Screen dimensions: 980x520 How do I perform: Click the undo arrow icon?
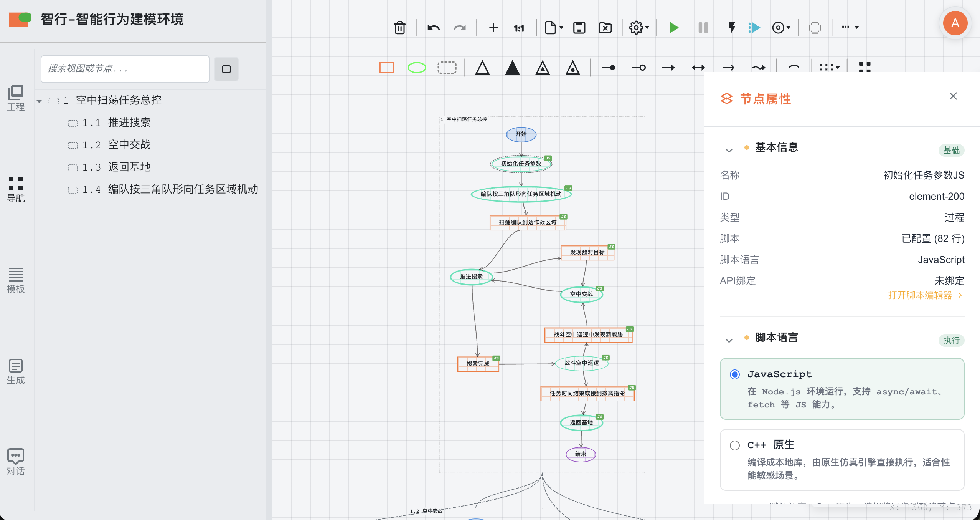433,28
